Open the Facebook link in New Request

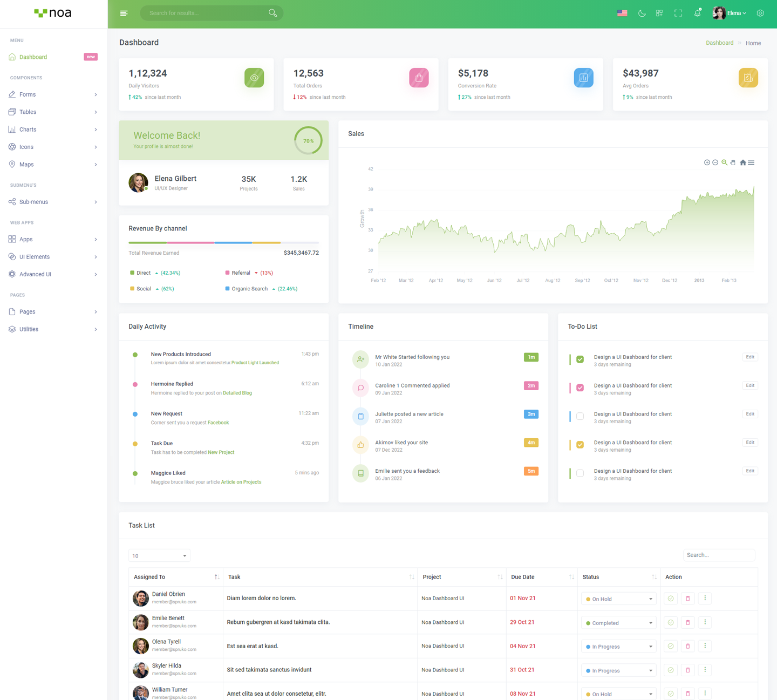218,423
